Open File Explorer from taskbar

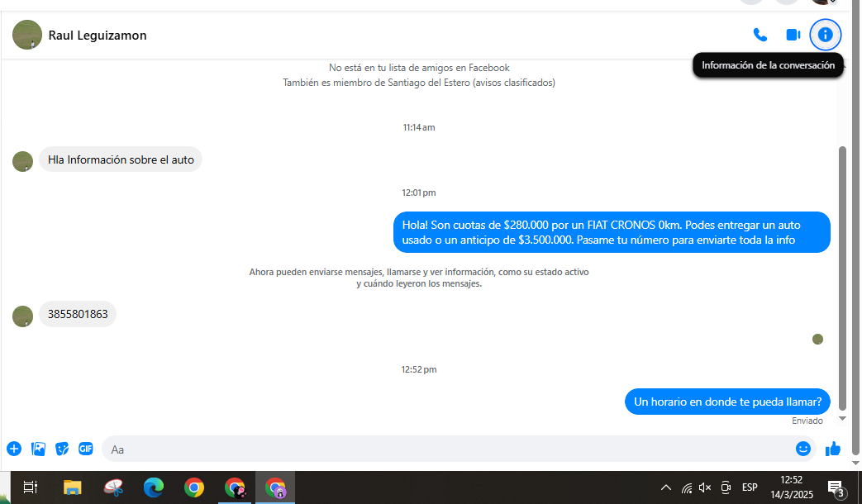[x=73, y=487]
